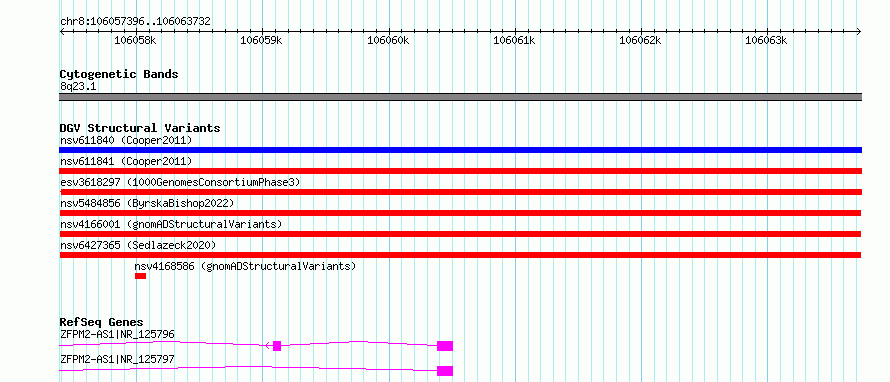The height and width of the screenshot is (382, 890).
Task: Click the large end exon of NR_125796
Action: pyautogui.click(x=445, y=346)
